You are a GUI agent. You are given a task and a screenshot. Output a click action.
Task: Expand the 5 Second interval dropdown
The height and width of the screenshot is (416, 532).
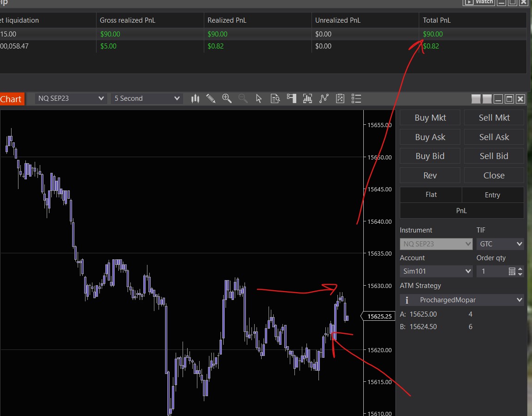[147, 98]
